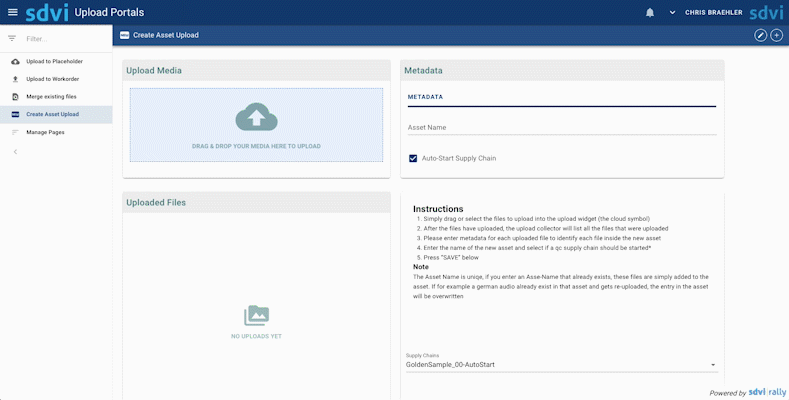Click the Chris Braehler user name
Screen dimensions: 789x400
point(714,13)
